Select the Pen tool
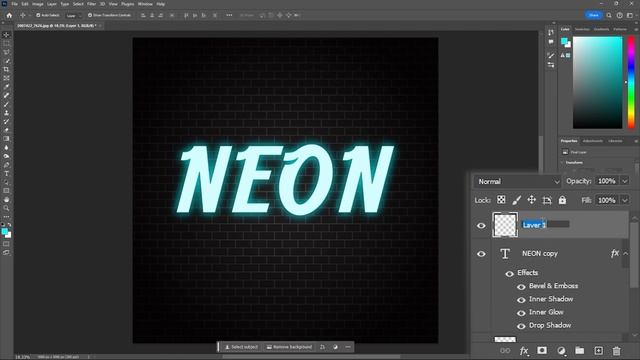This screenshot has height=360, width=640. tap(6, 165)
